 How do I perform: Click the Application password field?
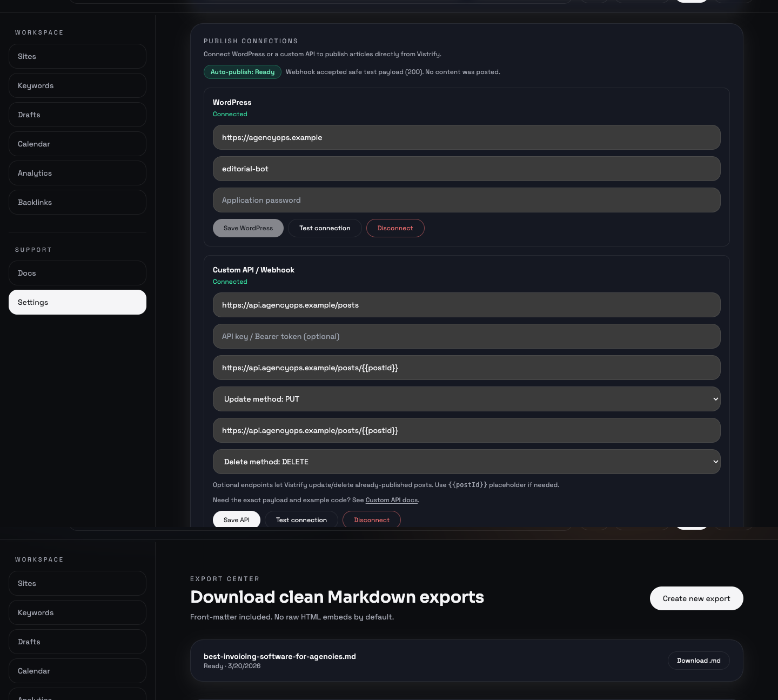[x=466, y=200]
